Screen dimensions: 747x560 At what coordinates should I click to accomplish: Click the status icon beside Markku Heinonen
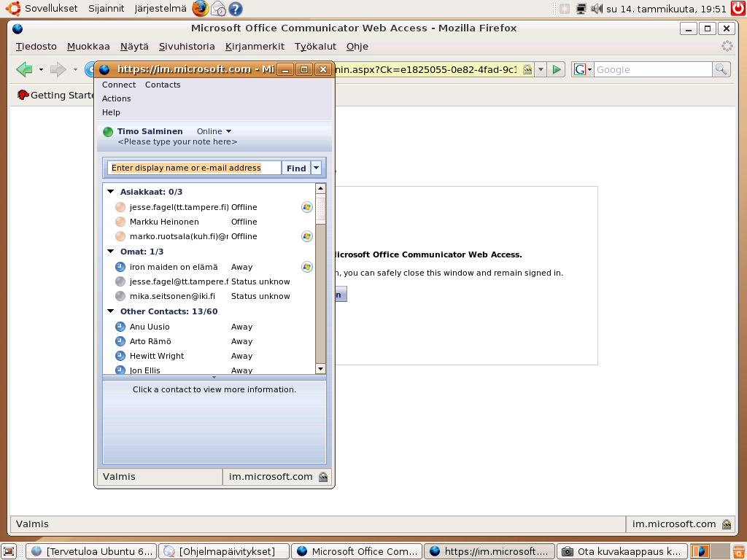tap(120, 222)
